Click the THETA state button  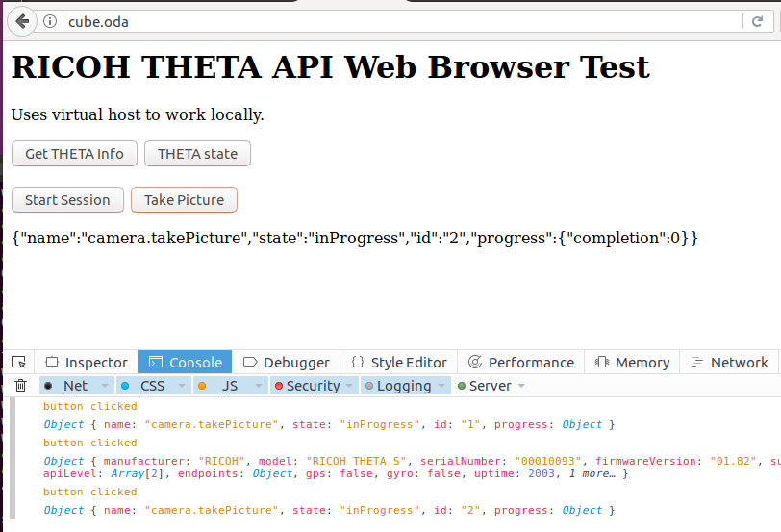pos(198,154)
